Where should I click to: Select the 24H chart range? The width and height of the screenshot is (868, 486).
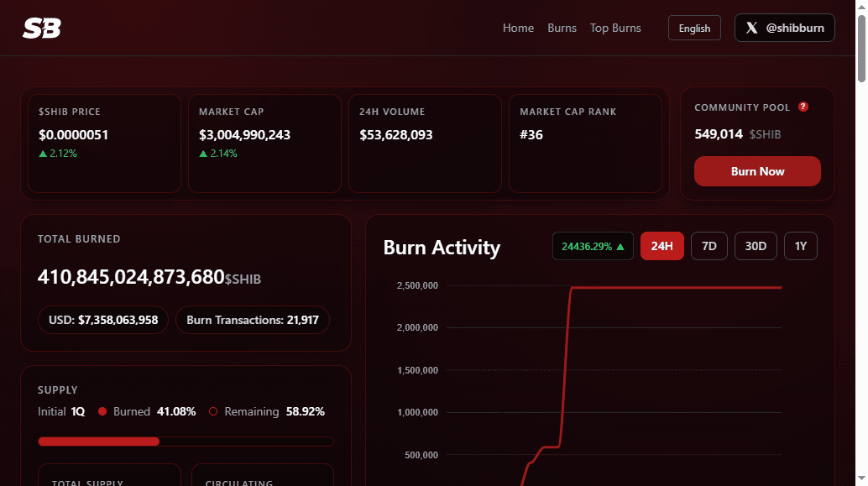click(x=662, y=246)
